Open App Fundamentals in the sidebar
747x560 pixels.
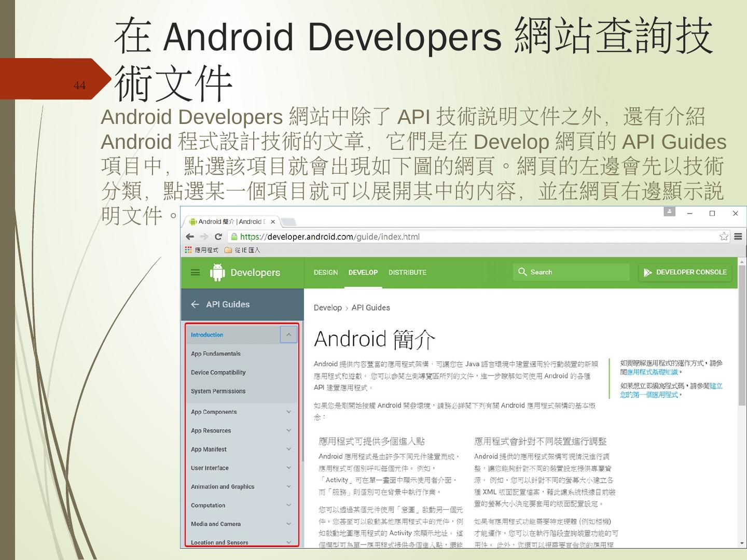pos(216,354)
